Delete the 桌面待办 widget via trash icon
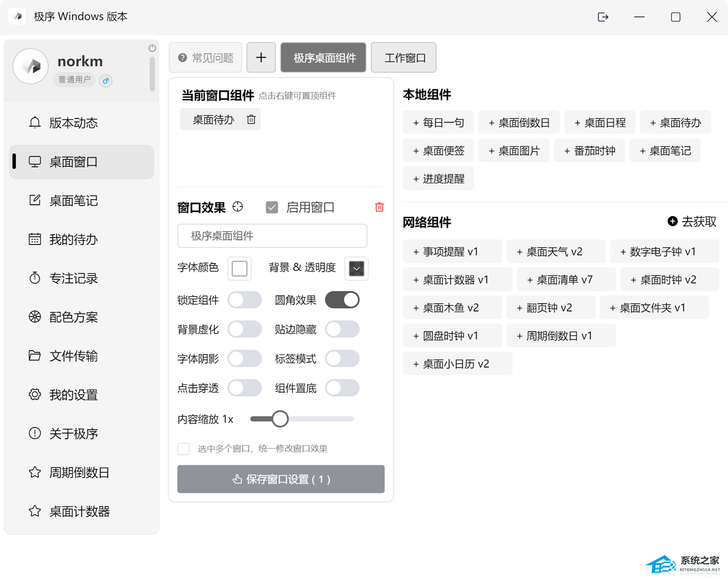Screen dimensions: 728x579 [x=251, y=119]
